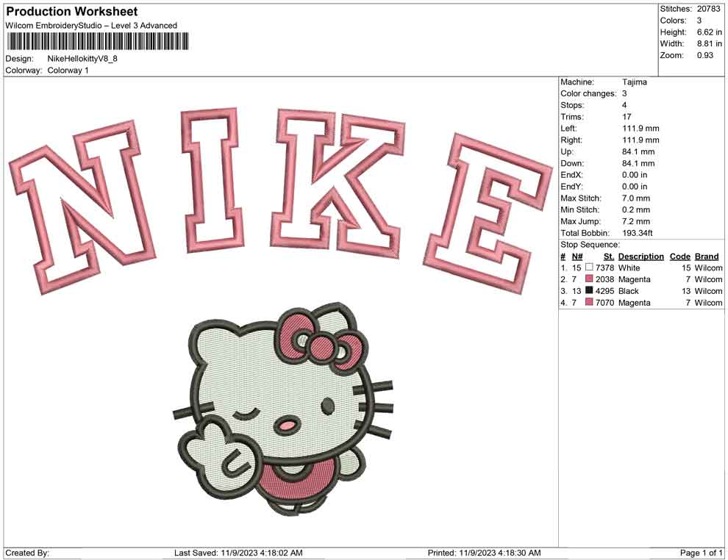Click the 'Description' column header
728x560 pixels.
(640, 256)
